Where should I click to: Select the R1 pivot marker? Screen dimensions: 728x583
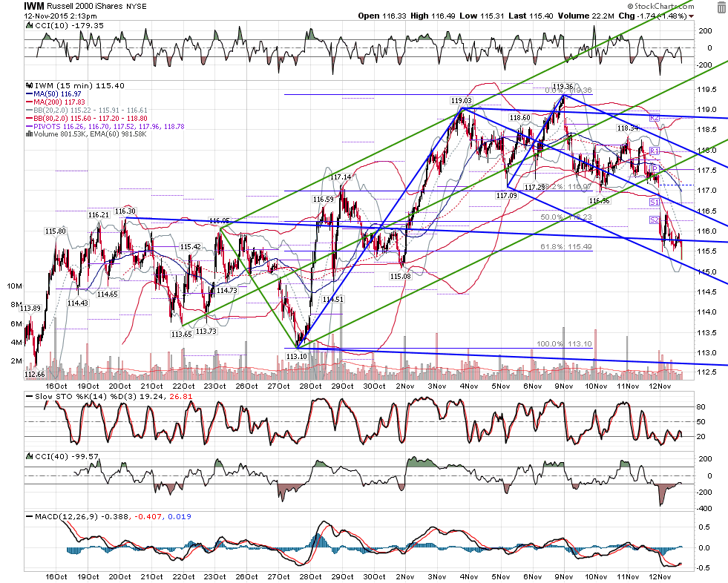click(655, 151)
